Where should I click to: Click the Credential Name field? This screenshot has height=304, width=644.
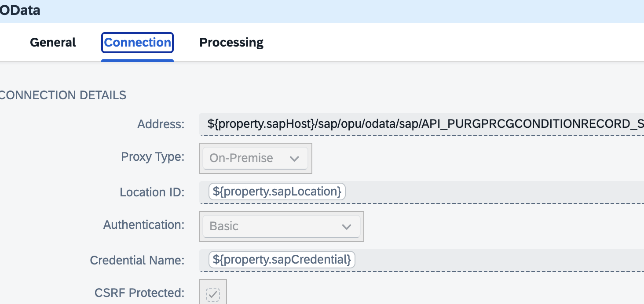tap(418, 260)
